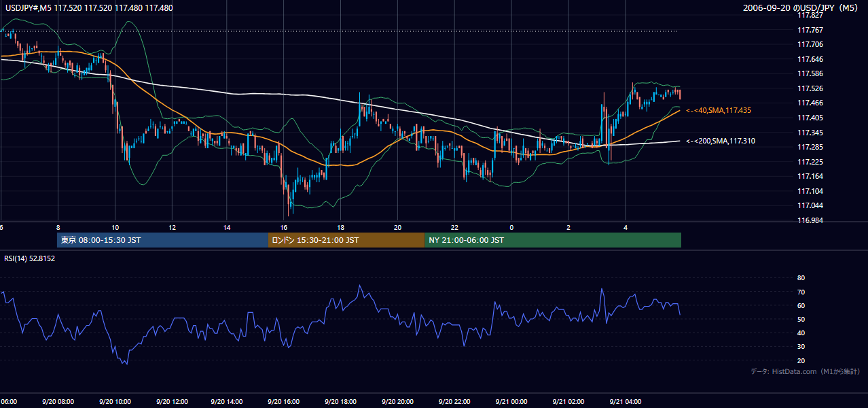Screen dimensions: 868x408
Task: Click price axis value 117.767
Action: tap(810, 30)
